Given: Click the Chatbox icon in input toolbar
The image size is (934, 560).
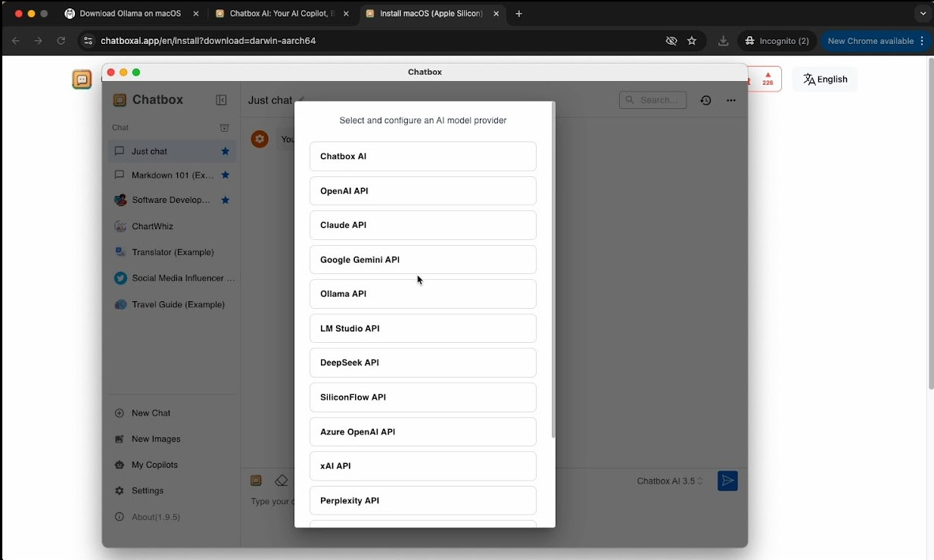Looking at the screenshot, I should pyautogui.click(x=256, y=481).
